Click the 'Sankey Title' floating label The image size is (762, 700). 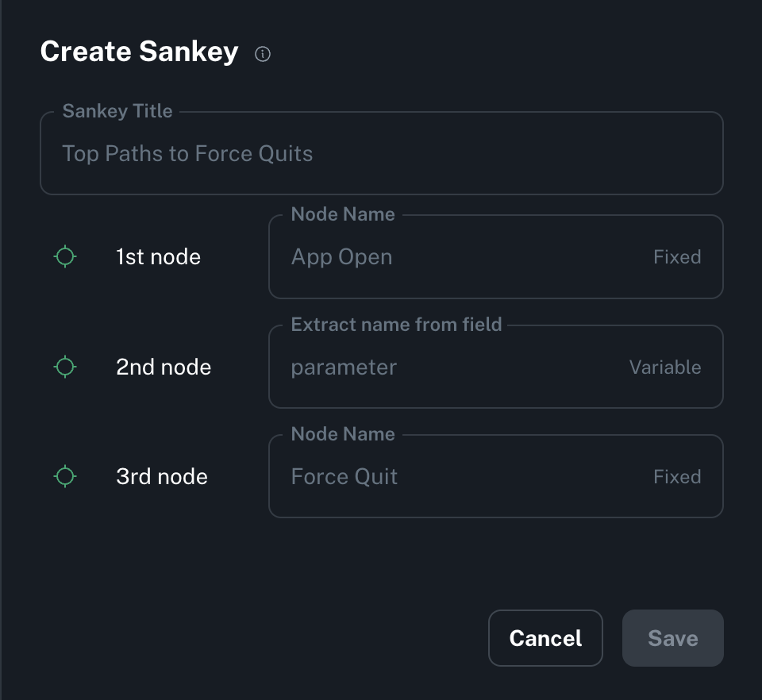point(117,111)
